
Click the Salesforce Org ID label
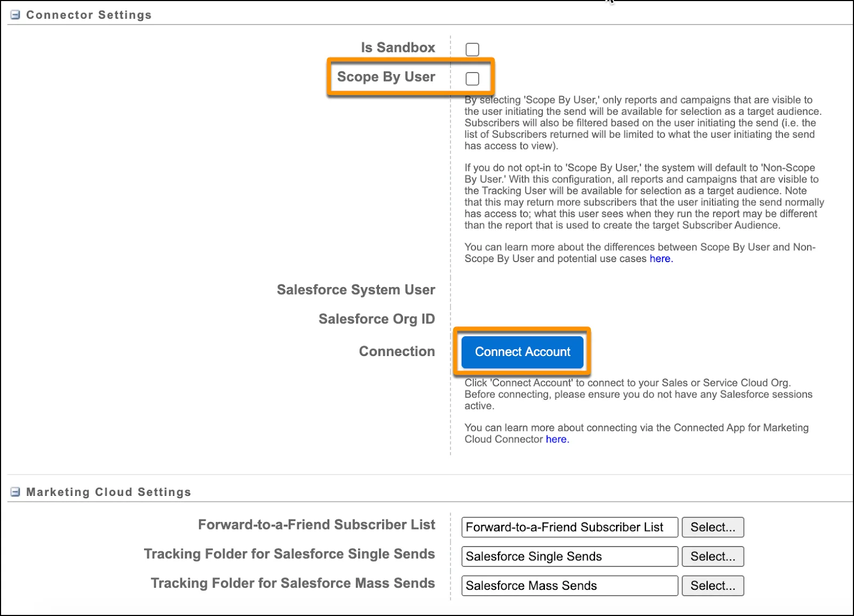(x=377, y=319)
